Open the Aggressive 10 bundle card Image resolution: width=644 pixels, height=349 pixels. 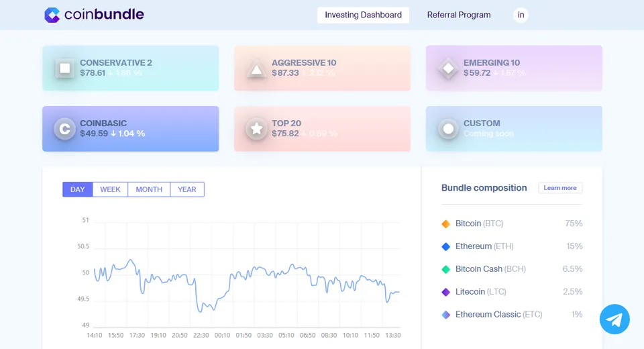pos(323,68)
